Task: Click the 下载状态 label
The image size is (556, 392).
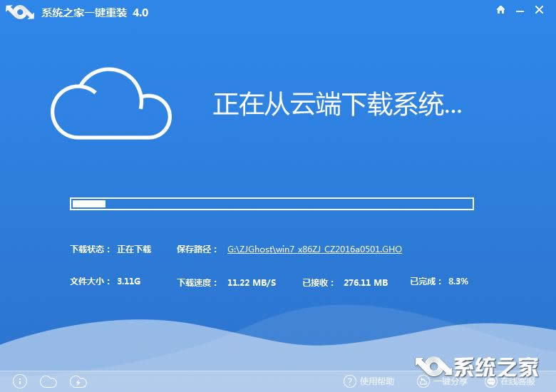Action: point(90,249)
